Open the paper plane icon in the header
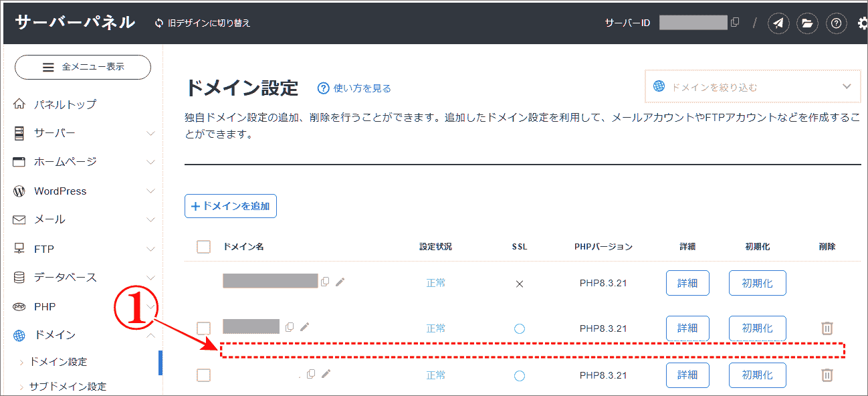 point(778,22)
